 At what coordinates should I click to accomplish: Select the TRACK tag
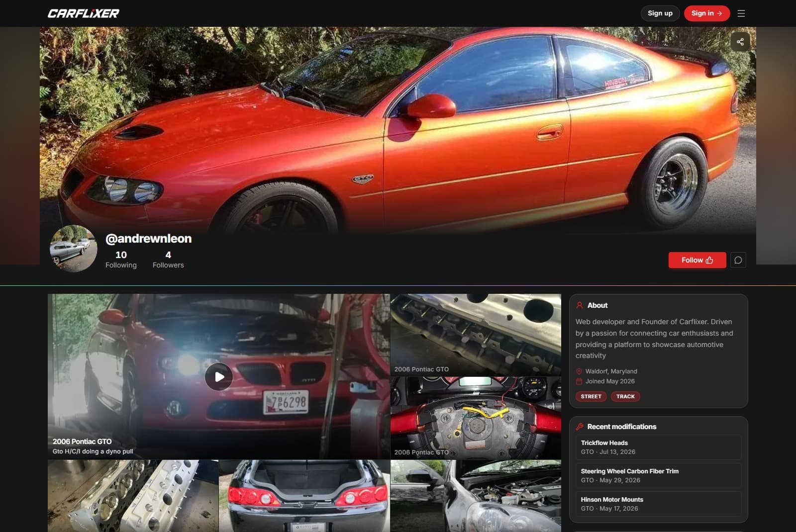point(625,396)
